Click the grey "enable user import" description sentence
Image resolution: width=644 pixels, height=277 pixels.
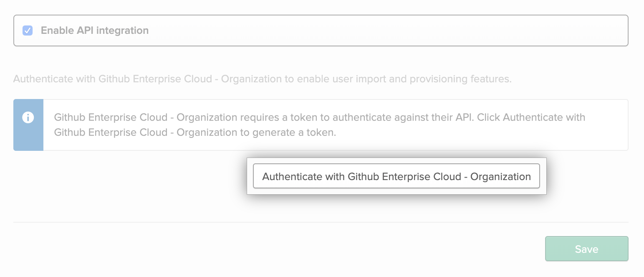[x=262, y=79]
